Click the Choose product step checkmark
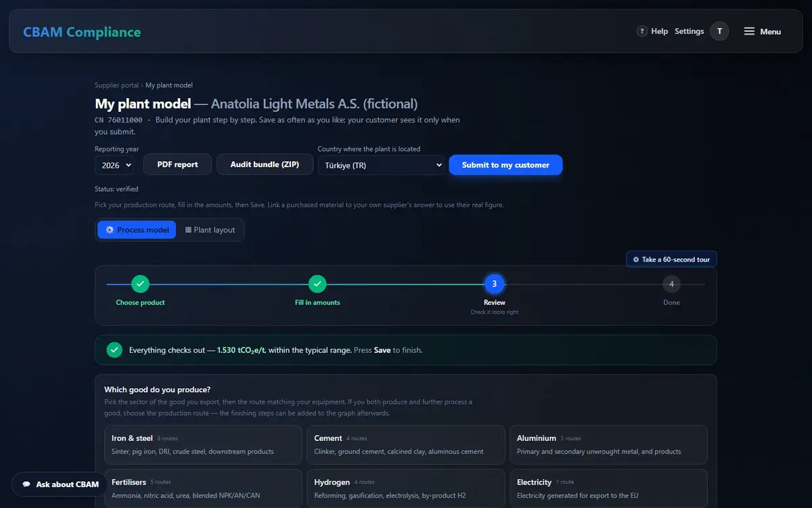Image resolution: width=812 pixels, height=508 pixels. [140, 284]
